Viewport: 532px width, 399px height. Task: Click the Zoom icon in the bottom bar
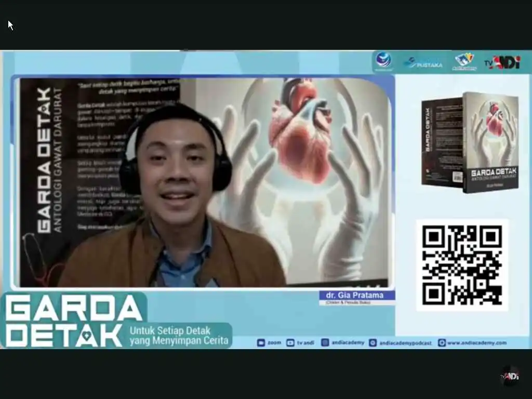261,343
